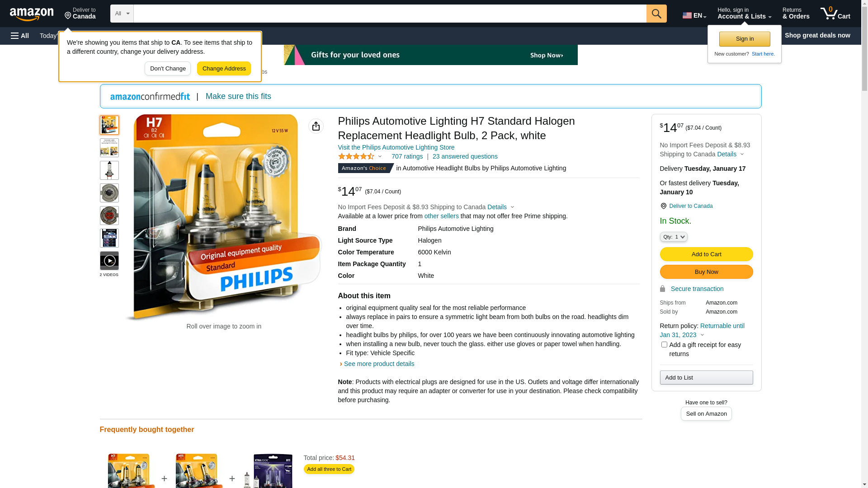The width and height of the screenshot is (868, 488).
Task: Click the Change Address button
Action: tap(224, 69)
